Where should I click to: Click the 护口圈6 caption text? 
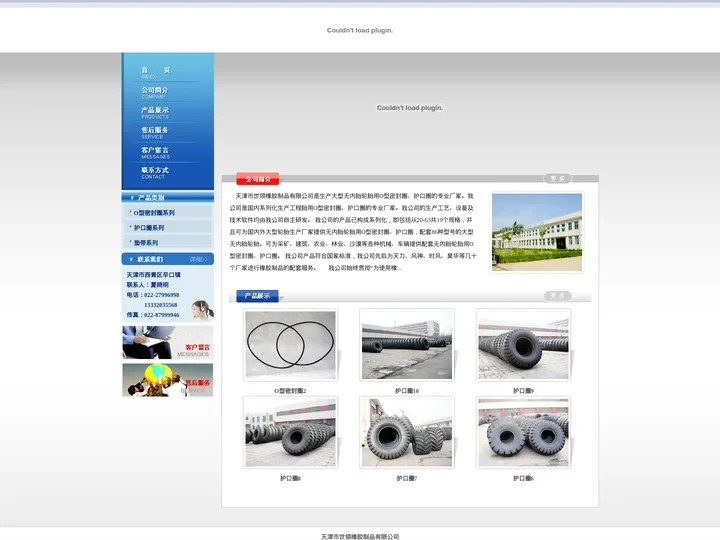tap(523, 478)
